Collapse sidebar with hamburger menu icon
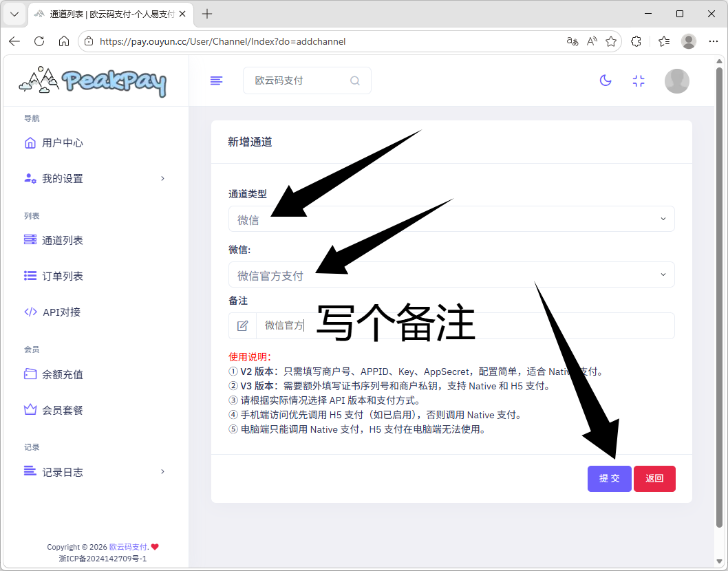 216,80
